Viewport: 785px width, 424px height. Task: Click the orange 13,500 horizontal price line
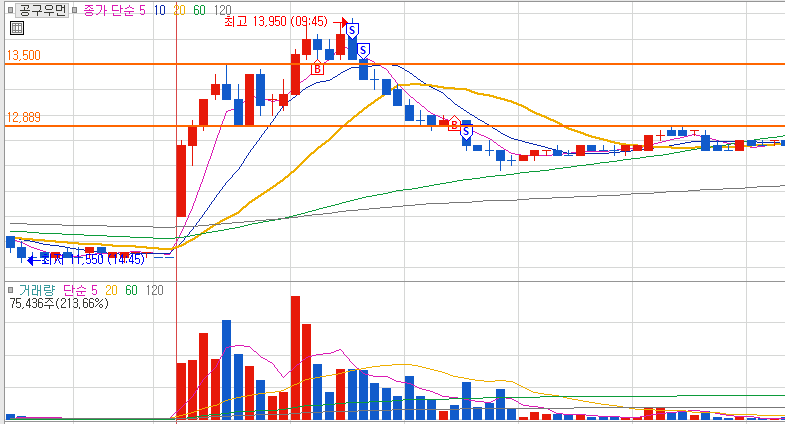tap(395, 64)
